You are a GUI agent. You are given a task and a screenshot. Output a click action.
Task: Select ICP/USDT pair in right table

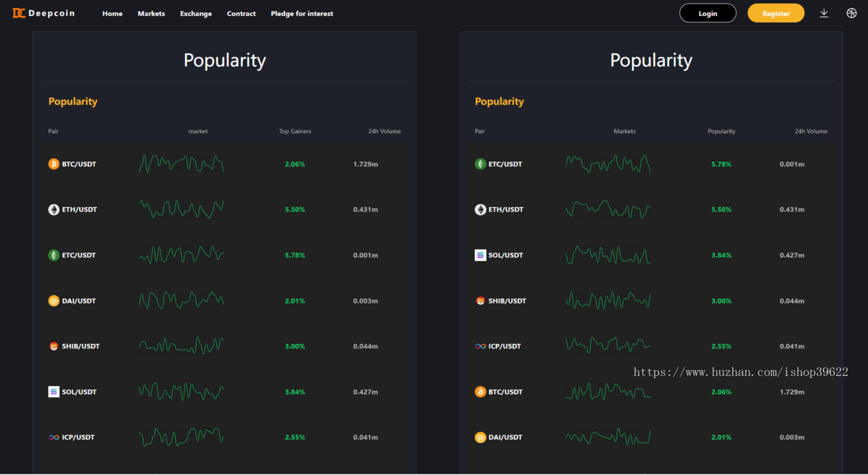click(x=505, y=347)
